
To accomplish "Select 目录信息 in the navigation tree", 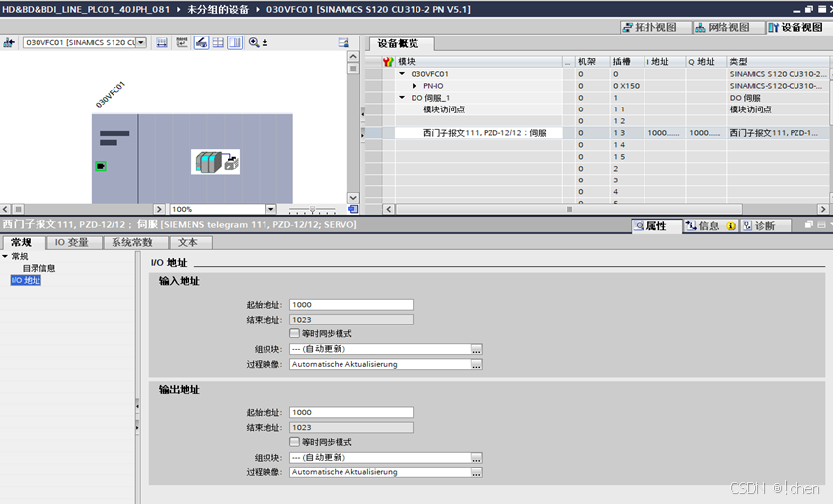I will pos(38,268).
